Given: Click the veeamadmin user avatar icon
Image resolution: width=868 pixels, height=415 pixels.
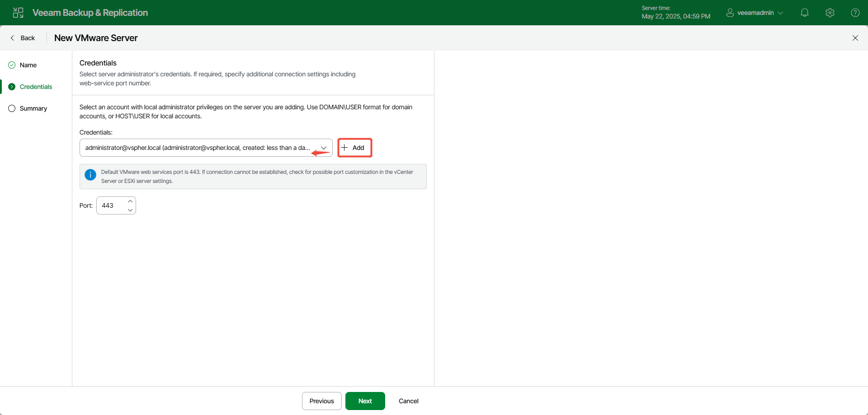Looking at the screenshot, I should [x=730, y=13].
